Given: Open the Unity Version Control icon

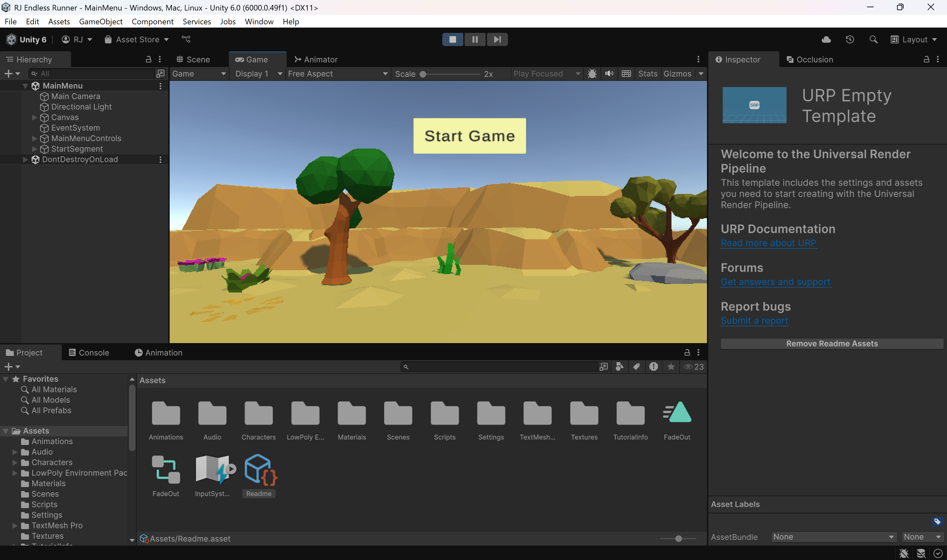Looking at the screenshot, I should click(186, 39).
